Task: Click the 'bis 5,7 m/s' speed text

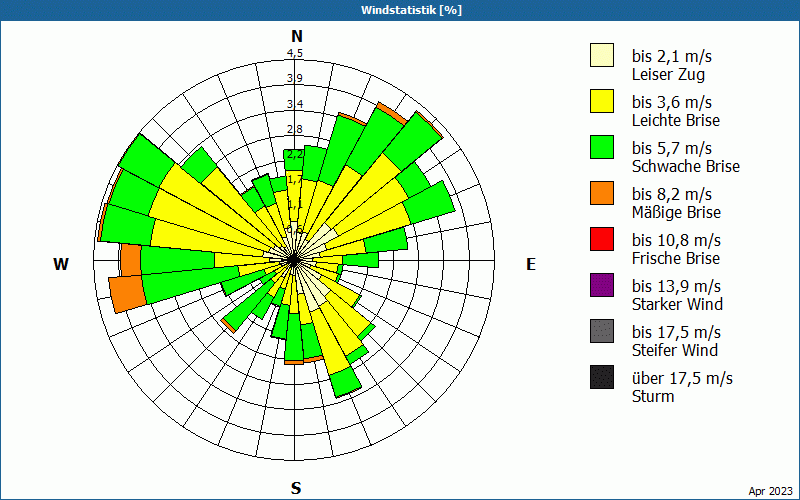Action: coord(672,148)
